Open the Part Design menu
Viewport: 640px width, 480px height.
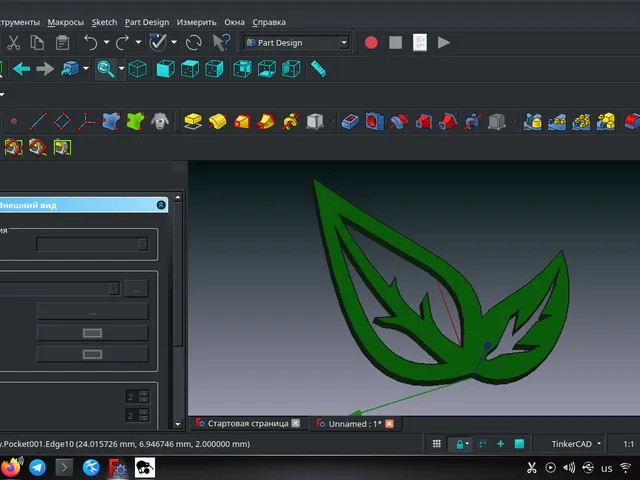point(147,22)
